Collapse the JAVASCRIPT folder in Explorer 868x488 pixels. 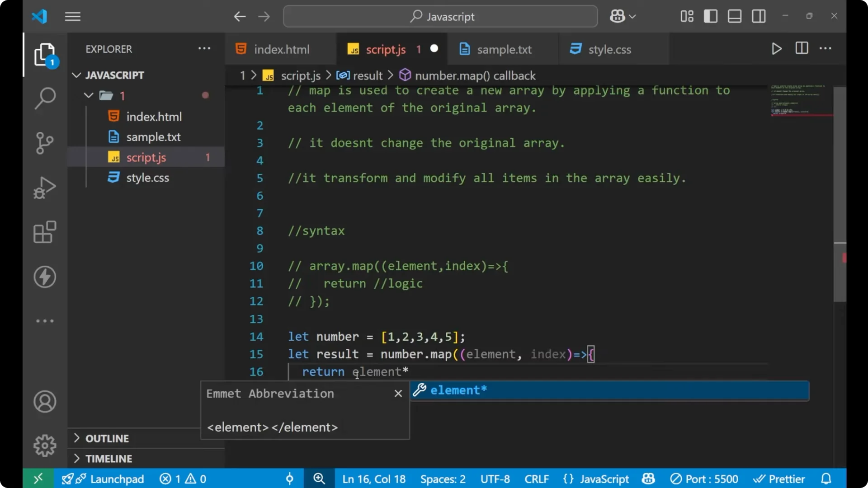click(76, 75)
